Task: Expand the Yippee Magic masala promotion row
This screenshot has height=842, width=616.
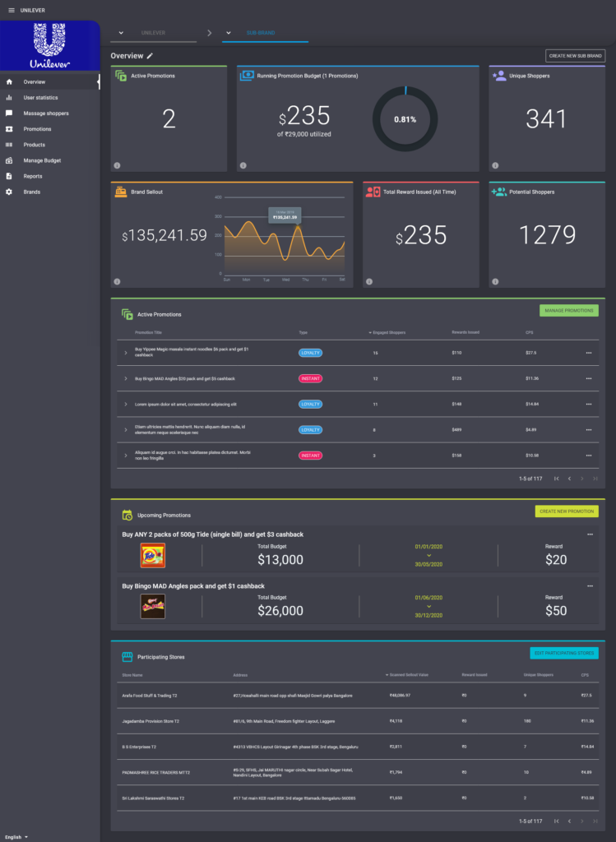Action: [x=126, y=353]
